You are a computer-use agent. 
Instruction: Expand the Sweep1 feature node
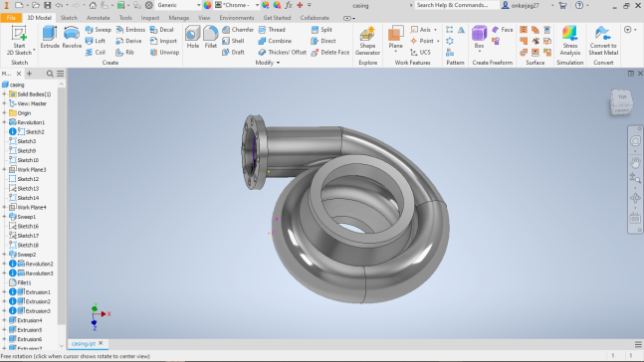point(4,217)
